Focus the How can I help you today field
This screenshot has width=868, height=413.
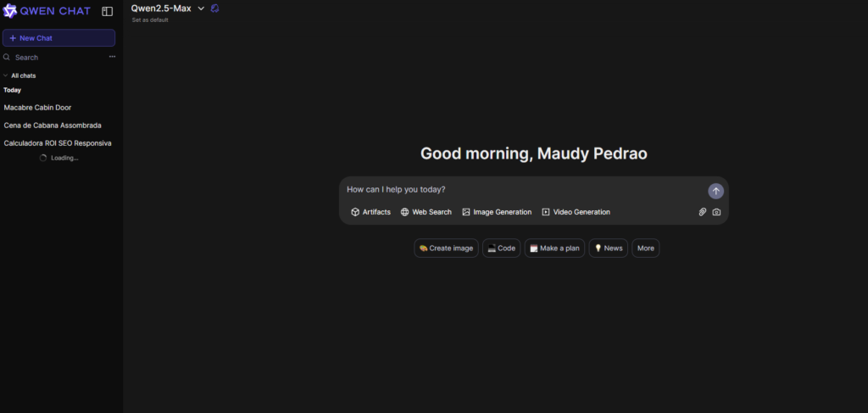click(x=523, y=189)
